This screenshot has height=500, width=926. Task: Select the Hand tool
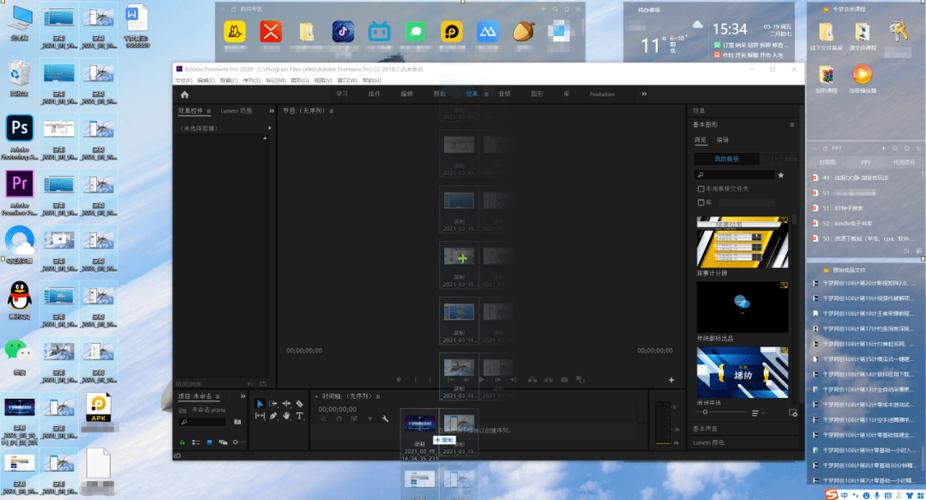pos(286,416)
